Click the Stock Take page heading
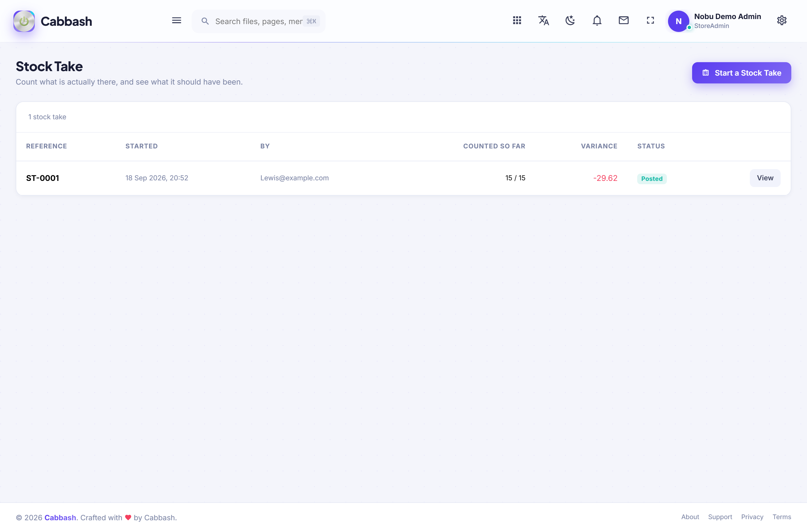 coord(49,67)
